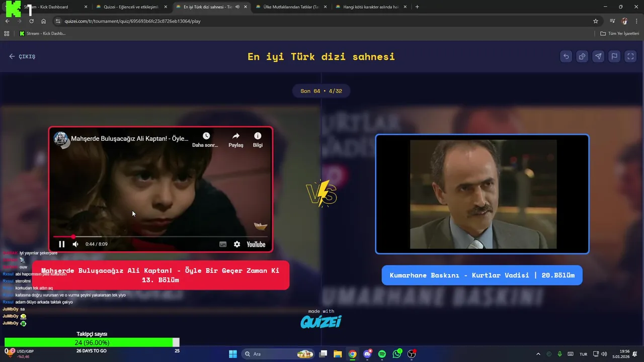Click the microphone tray icon
This screenshot has height=362, width=644.
pos(560,354)
